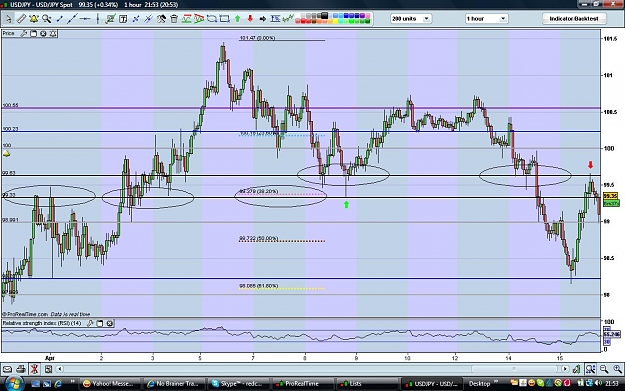Click the printer icon below chart
This screenshot has height=391, width=625.
[21, 369]
